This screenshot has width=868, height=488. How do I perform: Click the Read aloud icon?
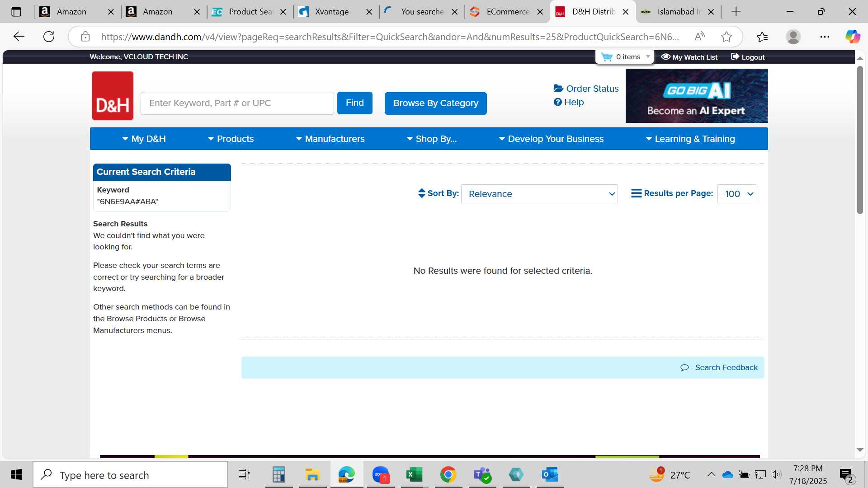click(700, 37)
